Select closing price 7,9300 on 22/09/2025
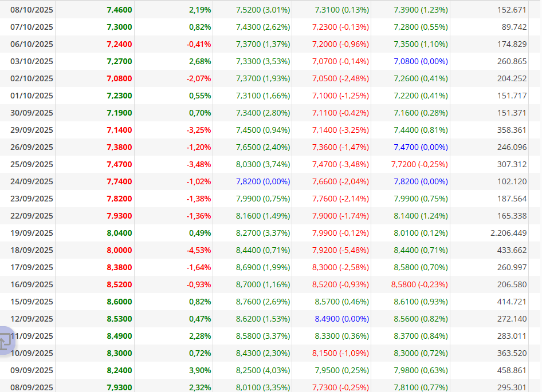 coord(119,216)
